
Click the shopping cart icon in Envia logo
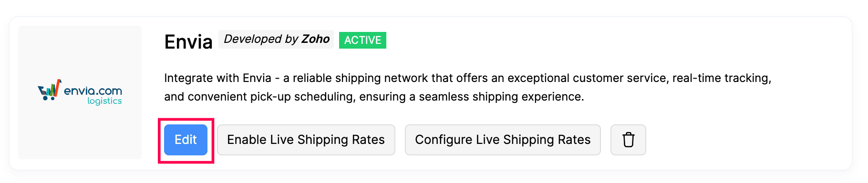50,90
